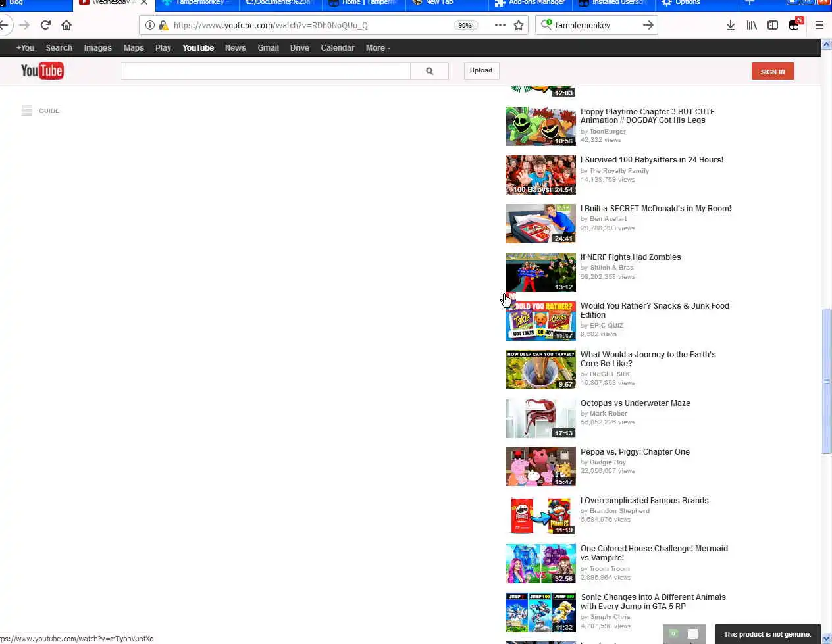Screen dimensions: 832x644
Task: Open the page actions three-dot menu
Action: [500, 25]
